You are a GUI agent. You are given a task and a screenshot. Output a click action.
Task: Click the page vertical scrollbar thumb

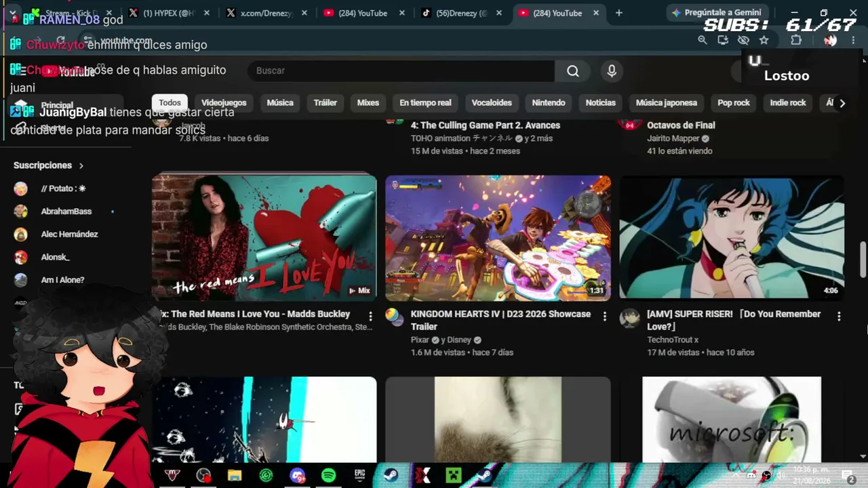coord(863,259)
